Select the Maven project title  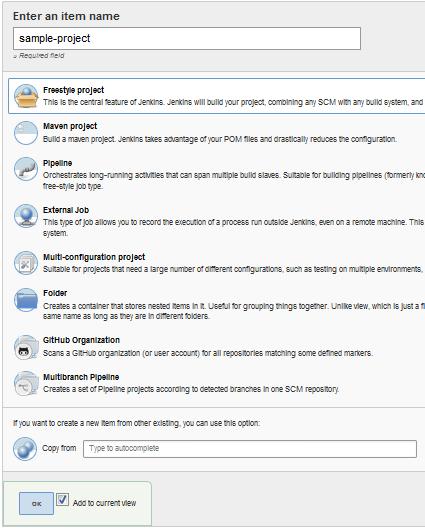point(70,126)
